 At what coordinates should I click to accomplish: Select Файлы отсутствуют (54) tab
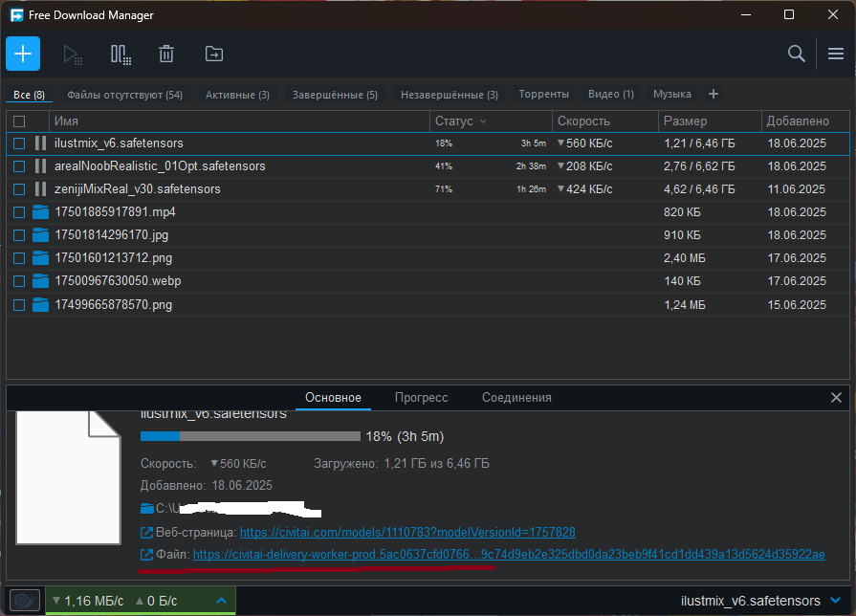point(125,95)
